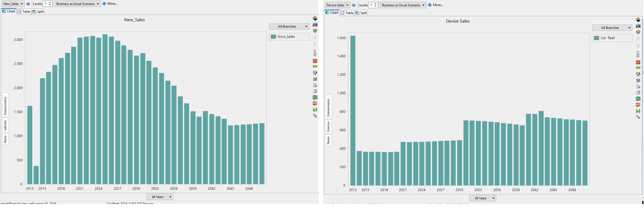
Task: Click More... button in New_Sales toolbar
Action: click(110, 4)
